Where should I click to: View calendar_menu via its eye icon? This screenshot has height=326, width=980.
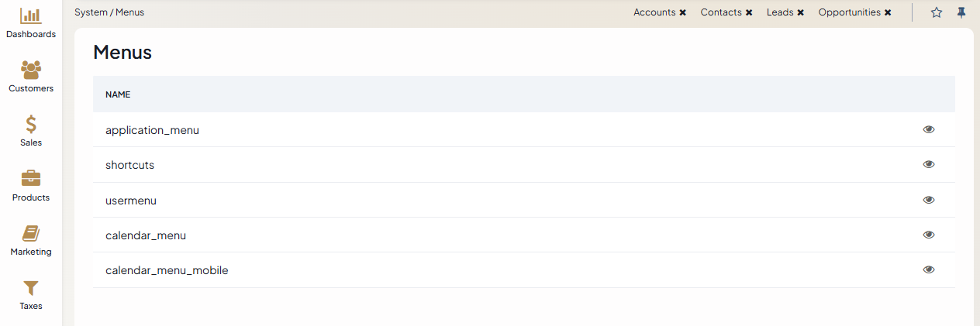tap(929, 235)
